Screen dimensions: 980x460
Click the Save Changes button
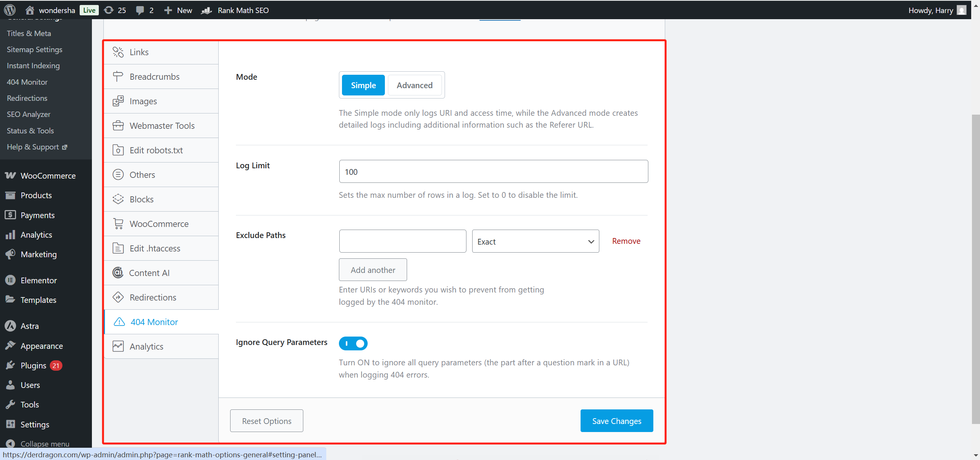pos(616,421)
